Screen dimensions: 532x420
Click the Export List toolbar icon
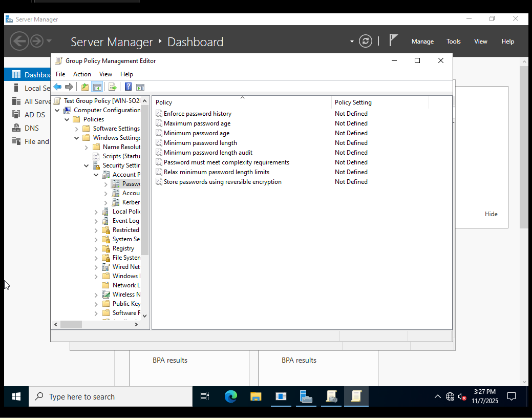(113, 87)
